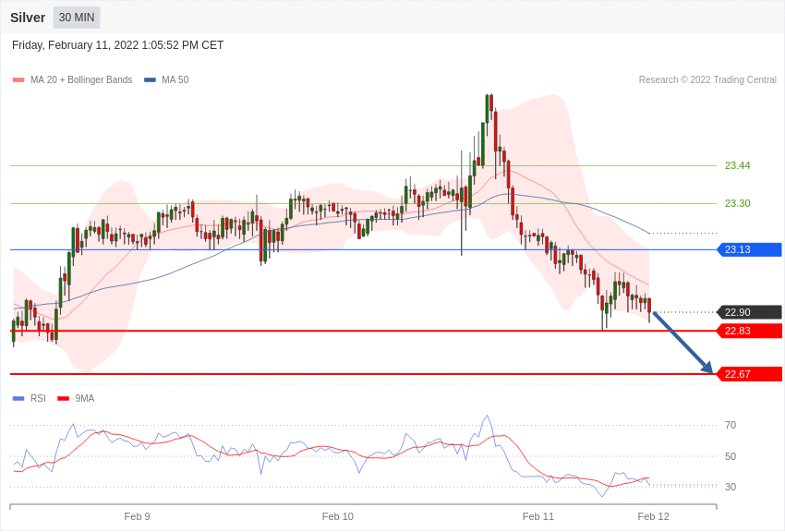Image resolution: width=785 pixels, height=532 pixels.
Task: Click the Research © 2022 Trading Central credit
Action: pos(707,79)
